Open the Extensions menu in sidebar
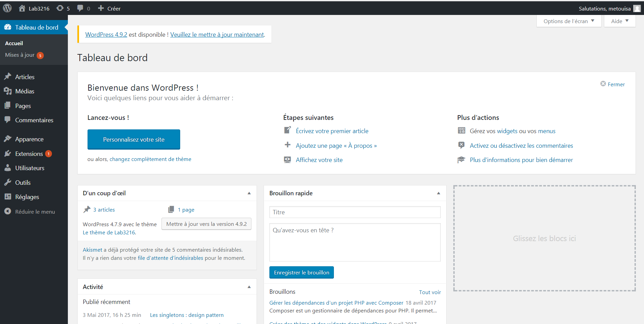This screenshot has width=644, height=324. pyautogui.click(x=29, y=154)
